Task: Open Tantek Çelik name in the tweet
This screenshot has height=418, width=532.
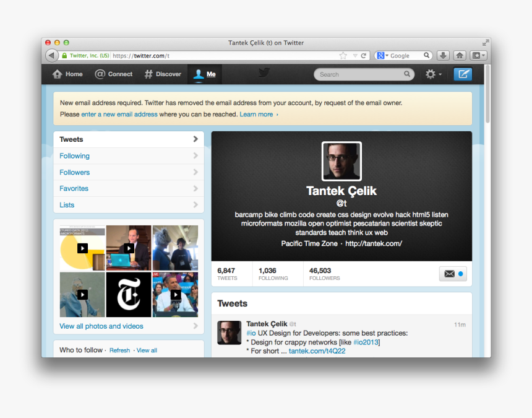Action: click(x=267, y=324)
